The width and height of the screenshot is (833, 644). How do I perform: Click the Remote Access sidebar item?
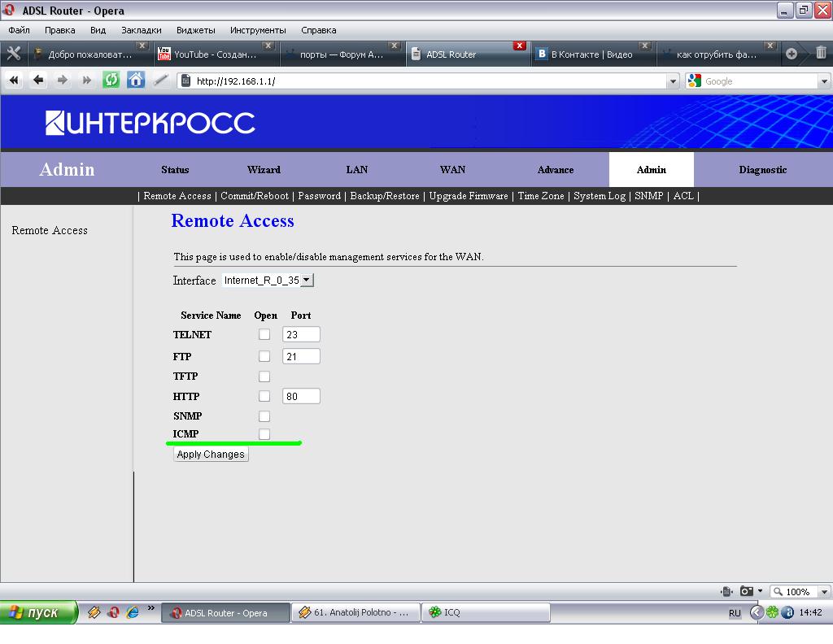click(50, 230)
